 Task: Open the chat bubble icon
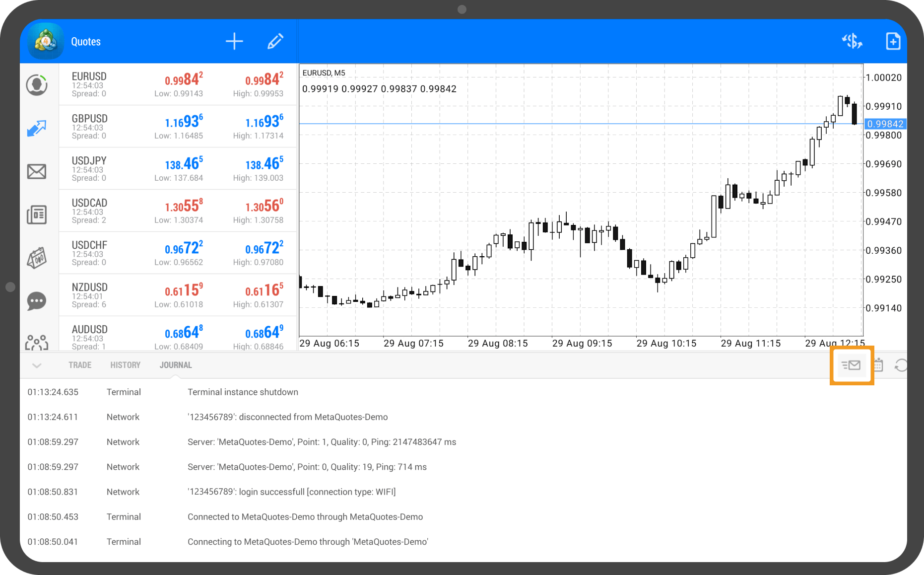click(x=37, y=301)
